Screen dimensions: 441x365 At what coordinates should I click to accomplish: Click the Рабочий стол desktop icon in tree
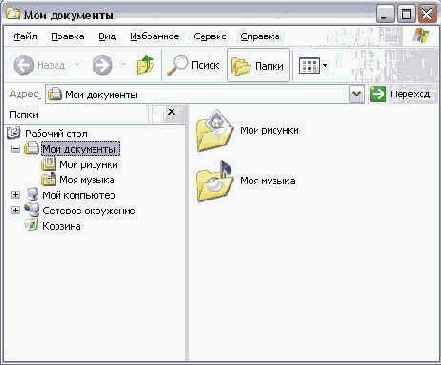click(x=14, y=132)
